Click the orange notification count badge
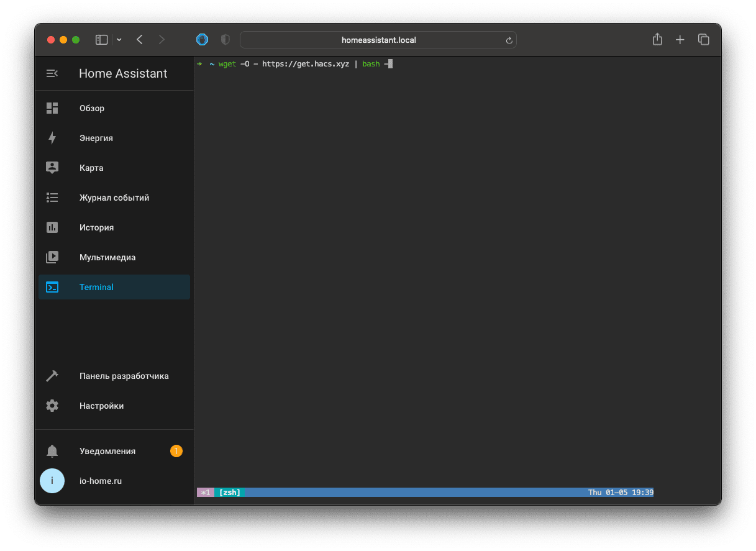The image size is (756, 551). [176, 451]
